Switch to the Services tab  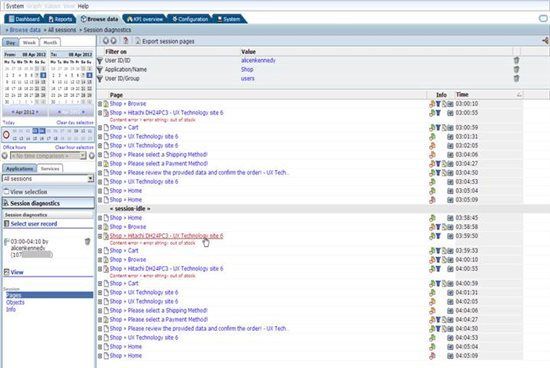[50, 169]
